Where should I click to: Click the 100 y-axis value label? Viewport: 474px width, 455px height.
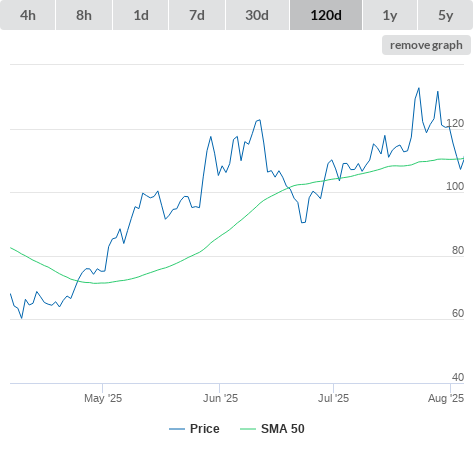pos(455,186)
